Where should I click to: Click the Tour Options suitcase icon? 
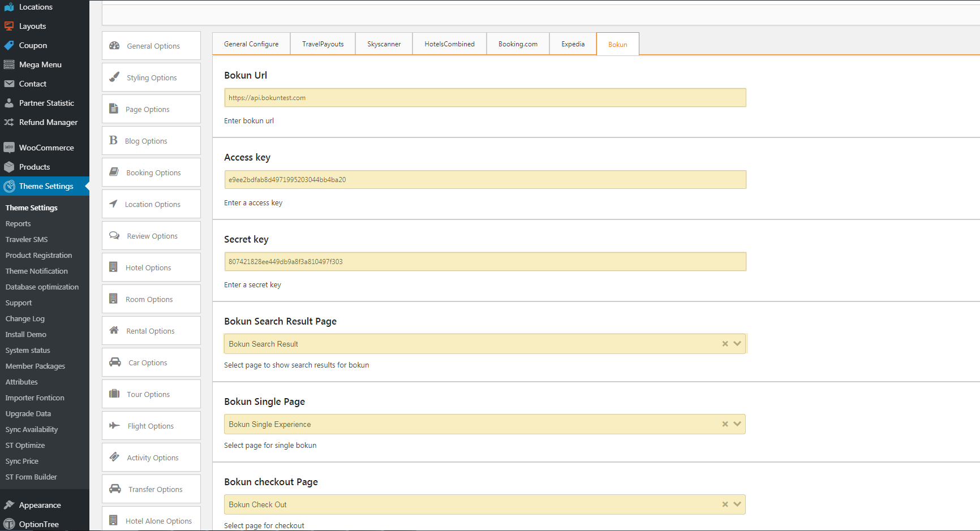coord(114,394)
